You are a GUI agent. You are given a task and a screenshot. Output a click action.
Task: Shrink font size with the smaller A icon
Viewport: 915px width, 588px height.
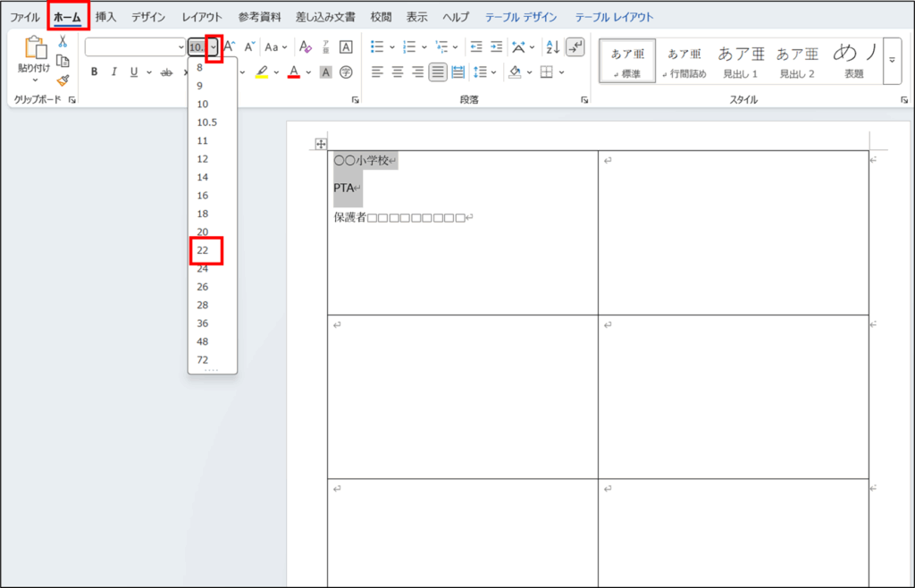coord(249,47)
